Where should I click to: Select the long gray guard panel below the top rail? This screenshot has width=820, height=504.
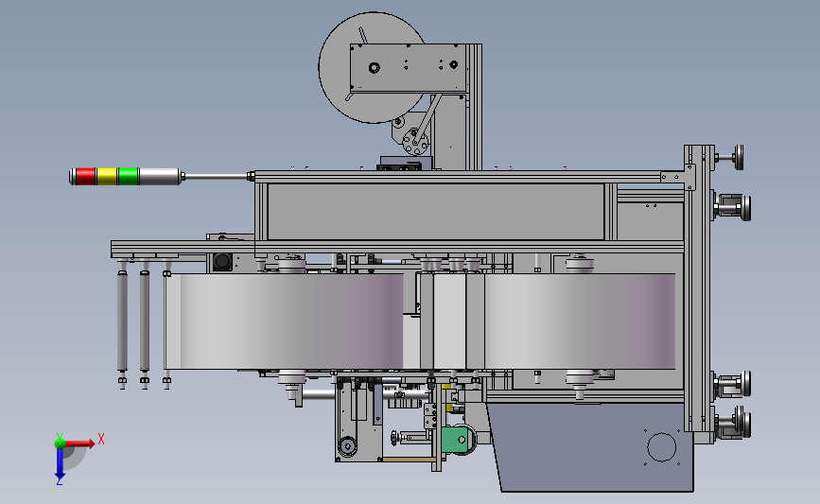pyautogui.click(x=436, y=212)
